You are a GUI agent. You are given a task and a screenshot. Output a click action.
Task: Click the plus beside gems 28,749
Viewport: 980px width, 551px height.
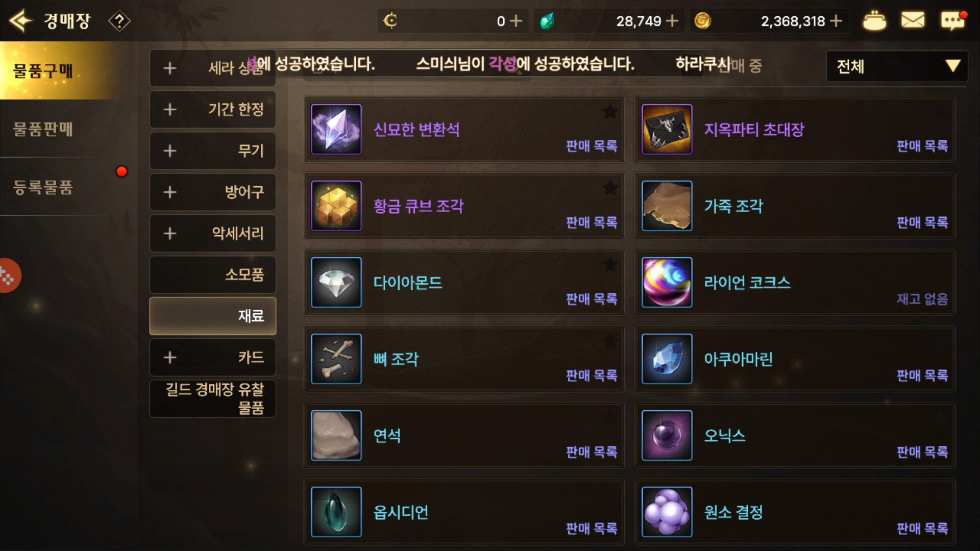[672, 21]
